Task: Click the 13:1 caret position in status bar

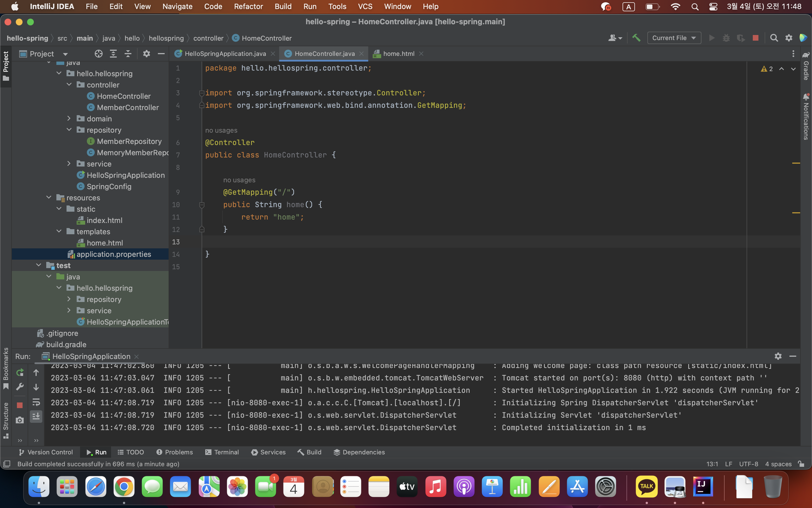Action: coord(712,464)
